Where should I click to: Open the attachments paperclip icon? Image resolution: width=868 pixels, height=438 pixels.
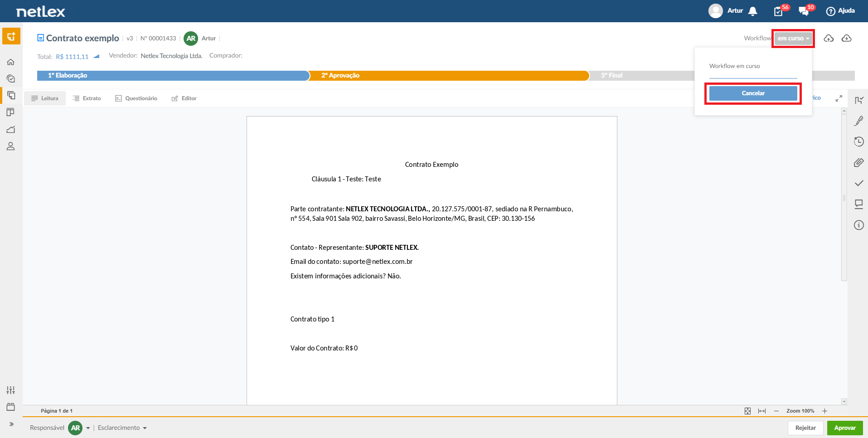coord(858,162)
